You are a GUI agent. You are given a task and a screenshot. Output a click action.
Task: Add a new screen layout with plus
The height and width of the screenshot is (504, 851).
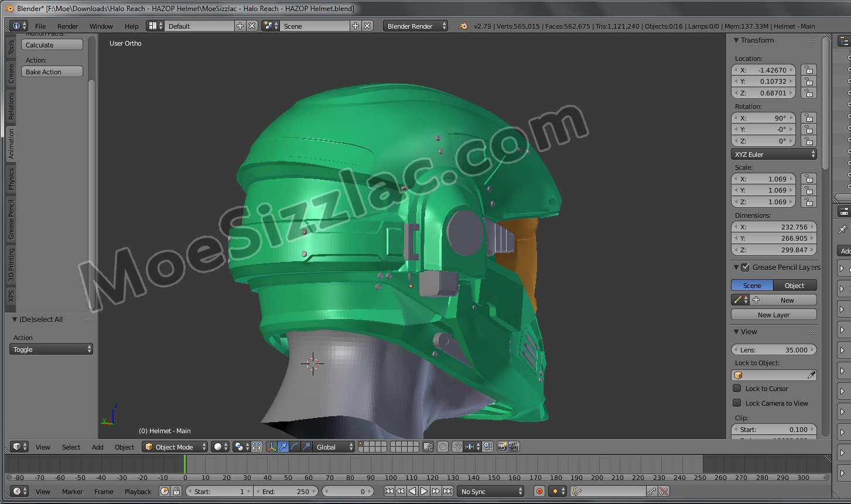[240, 26]
